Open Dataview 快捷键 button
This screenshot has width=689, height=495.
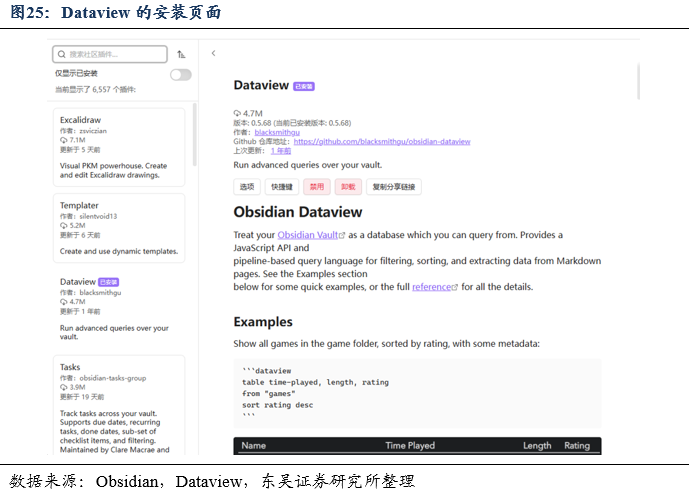(282, 187)
